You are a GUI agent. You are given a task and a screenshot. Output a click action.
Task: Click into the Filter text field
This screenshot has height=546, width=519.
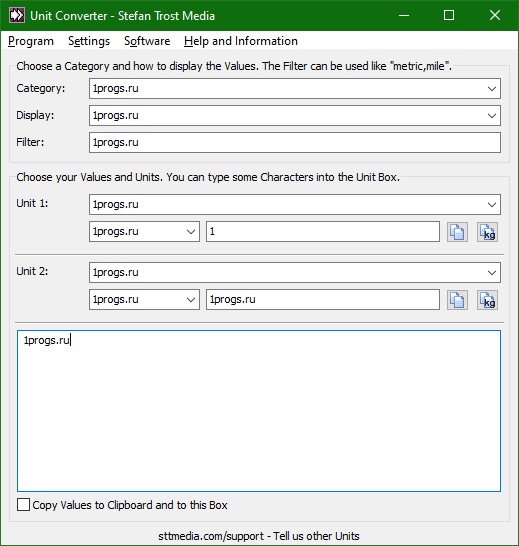coord(295,142)
